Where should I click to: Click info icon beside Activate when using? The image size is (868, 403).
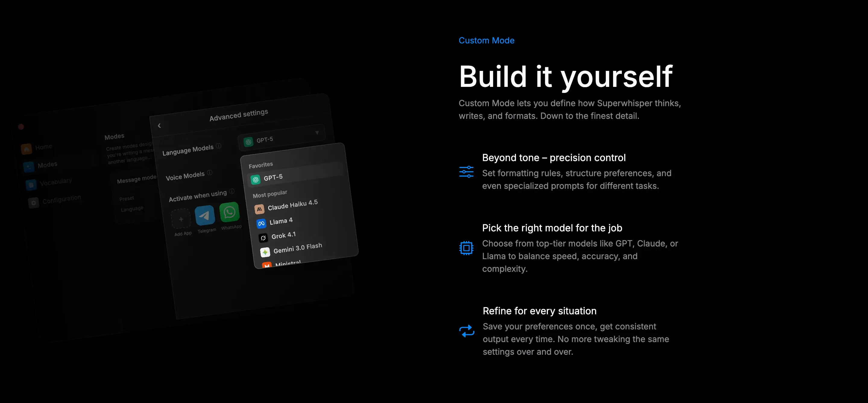coord(232,191)
